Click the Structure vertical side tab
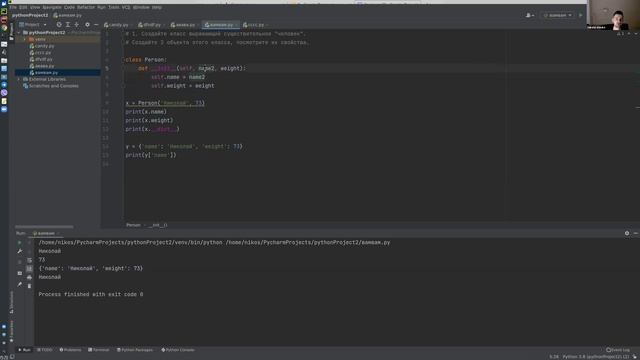Viewport: 640px width, 360px height. pos(11,302)
